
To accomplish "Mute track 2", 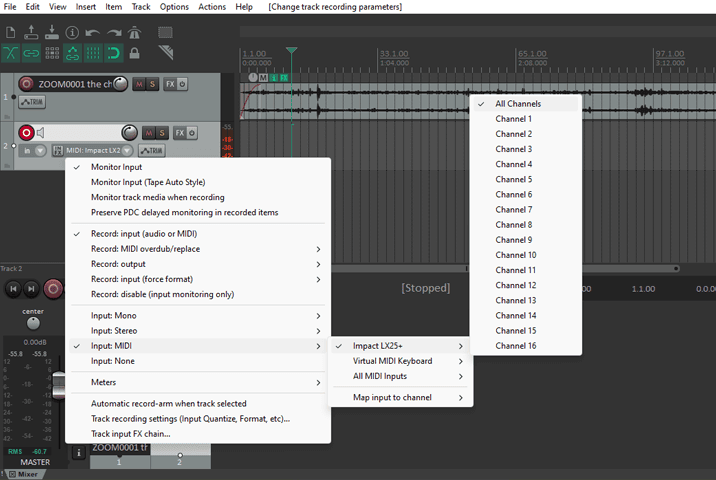I will [148, 133].
